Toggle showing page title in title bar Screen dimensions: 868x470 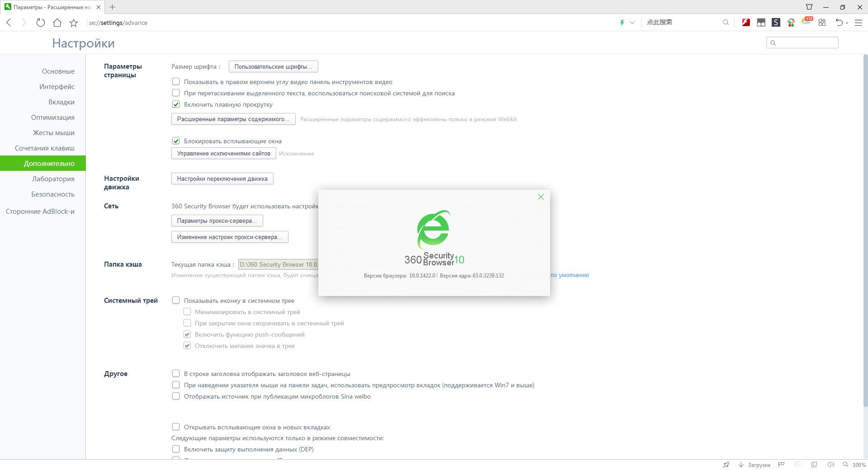(x=176, y=374)
